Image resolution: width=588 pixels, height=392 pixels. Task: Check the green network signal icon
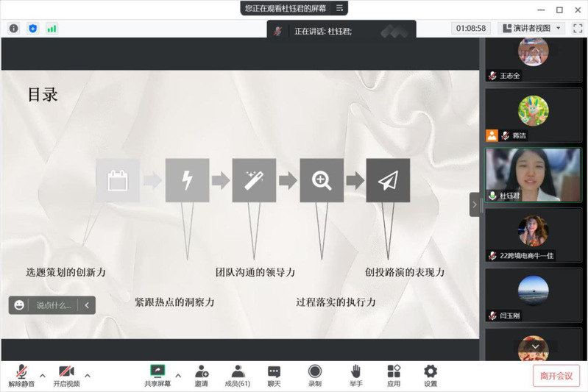(x=52, y=29)
